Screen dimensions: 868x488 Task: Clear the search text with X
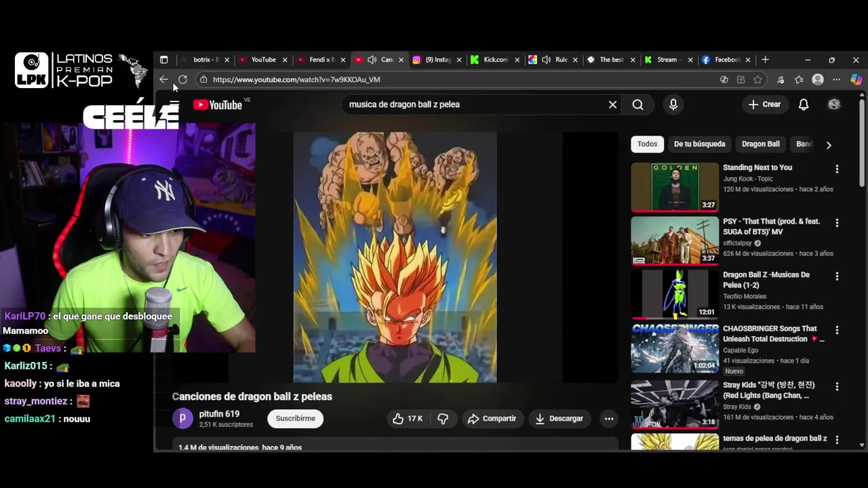pos(612,104)
